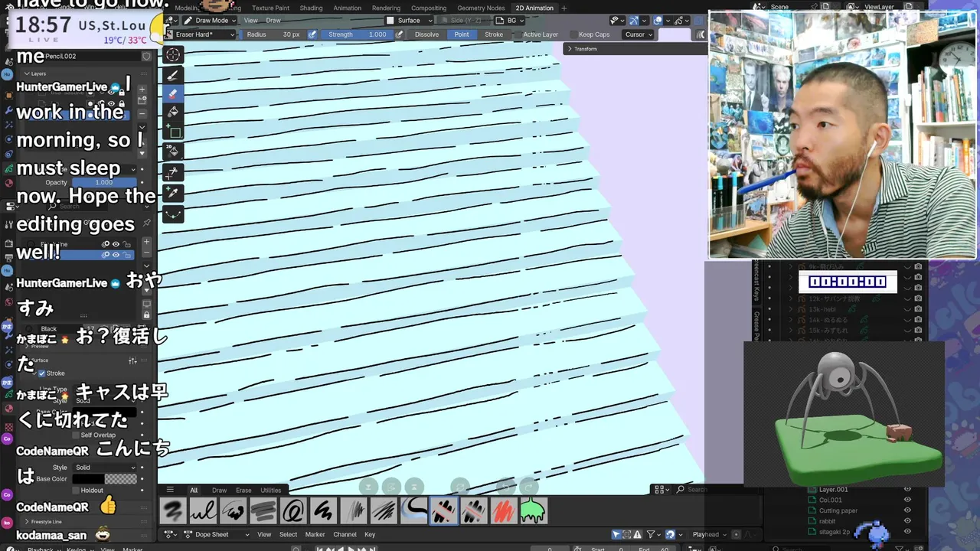The image size is (980, 551).
Task: Show the Erase tab in brush shelf
Action: point(243,490)
